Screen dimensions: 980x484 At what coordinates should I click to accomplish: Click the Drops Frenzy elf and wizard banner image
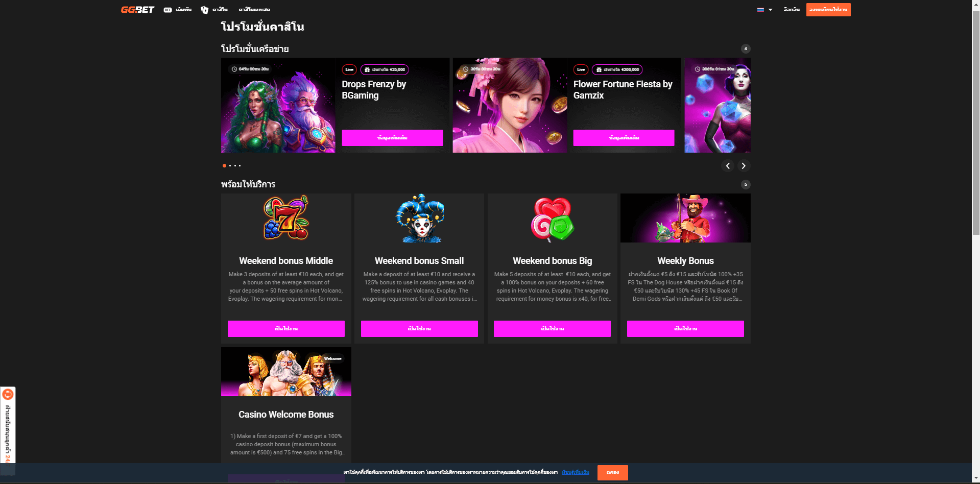(x=278, y=105)
